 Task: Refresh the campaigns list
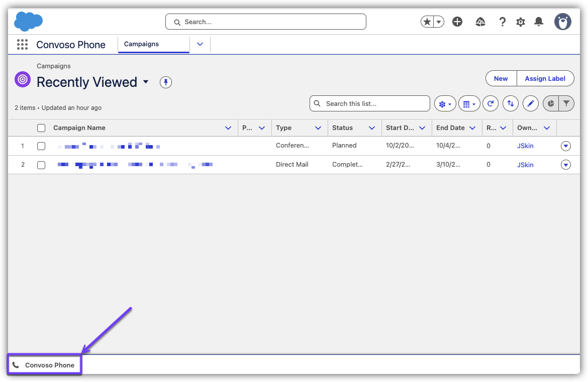491,104
